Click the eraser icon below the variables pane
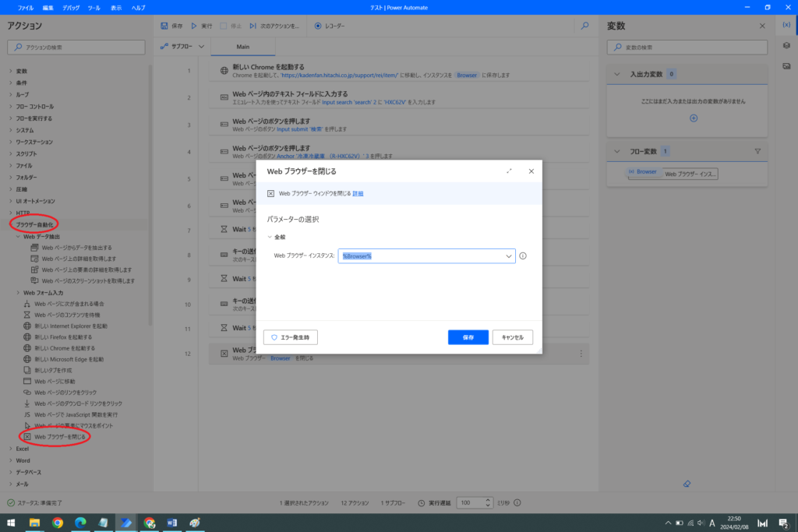The image size is (798, 532). [x=687, y=483]
